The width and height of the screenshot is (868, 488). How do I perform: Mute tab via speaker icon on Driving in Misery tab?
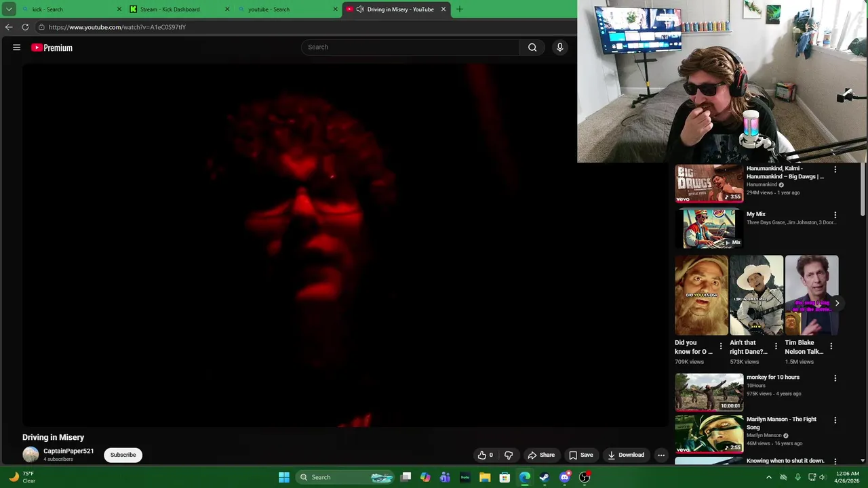[360, 9]
